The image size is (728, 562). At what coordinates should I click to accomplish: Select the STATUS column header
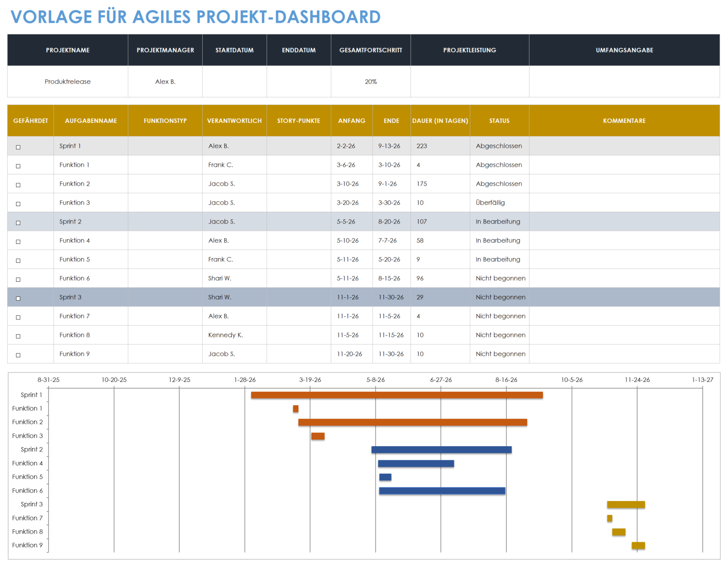pyautogui.click(x=500, y=121)
